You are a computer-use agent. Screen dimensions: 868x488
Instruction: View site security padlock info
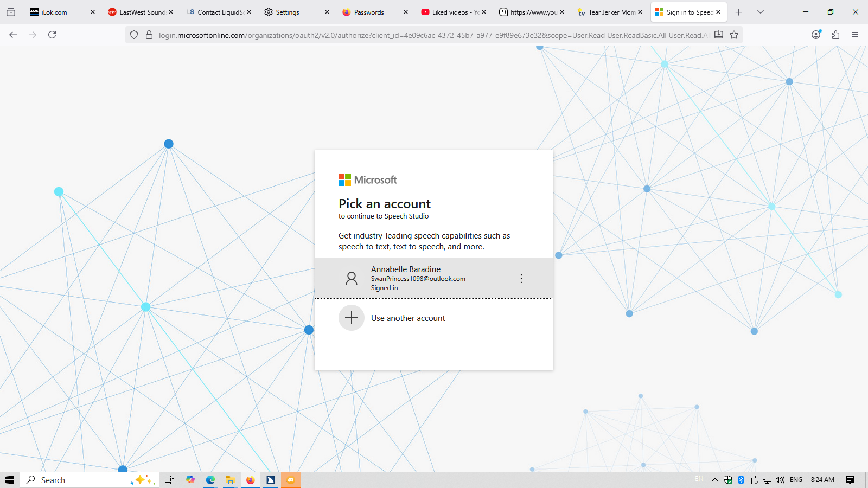[x=149, y=35]
